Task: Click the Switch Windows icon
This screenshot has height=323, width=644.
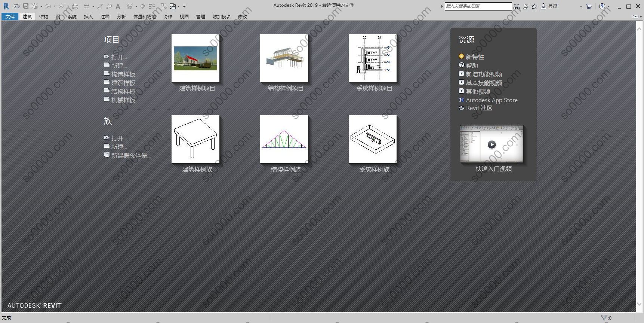Action: 173,6
